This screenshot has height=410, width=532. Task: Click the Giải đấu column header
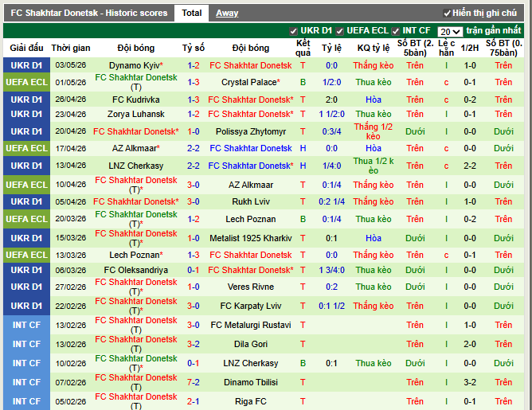(x=26, y=48)
